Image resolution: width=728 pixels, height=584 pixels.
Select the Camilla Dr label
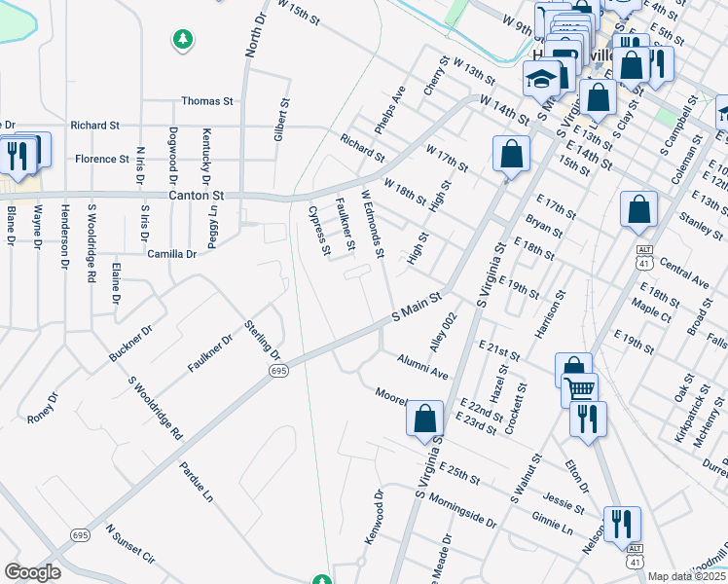pos(172,254)
